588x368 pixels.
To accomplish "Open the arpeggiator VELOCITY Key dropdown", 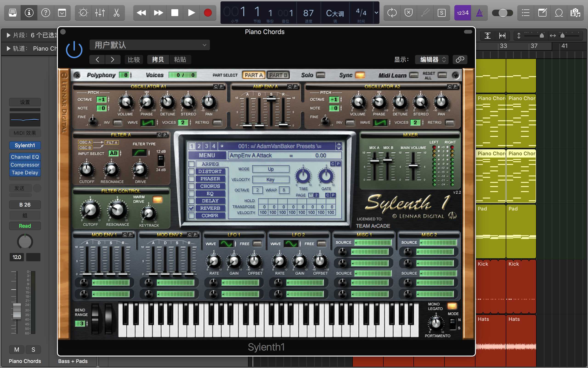I will click(271, 180).
